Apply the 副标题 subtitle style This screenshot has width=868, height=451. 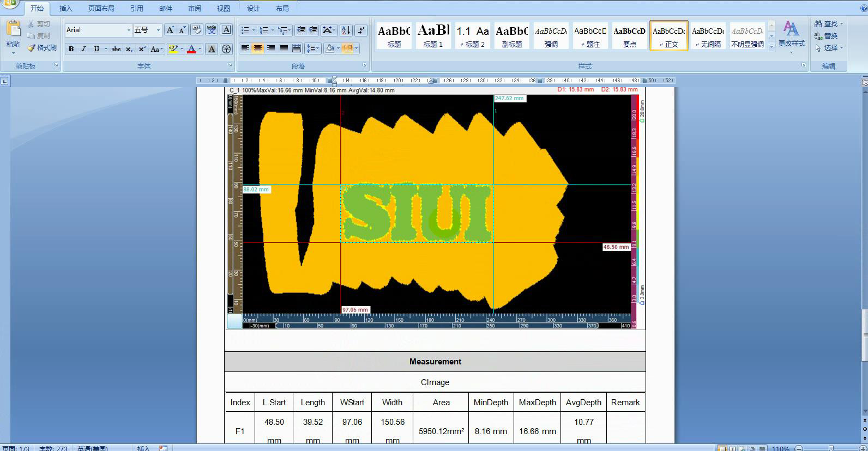(511, 36)
